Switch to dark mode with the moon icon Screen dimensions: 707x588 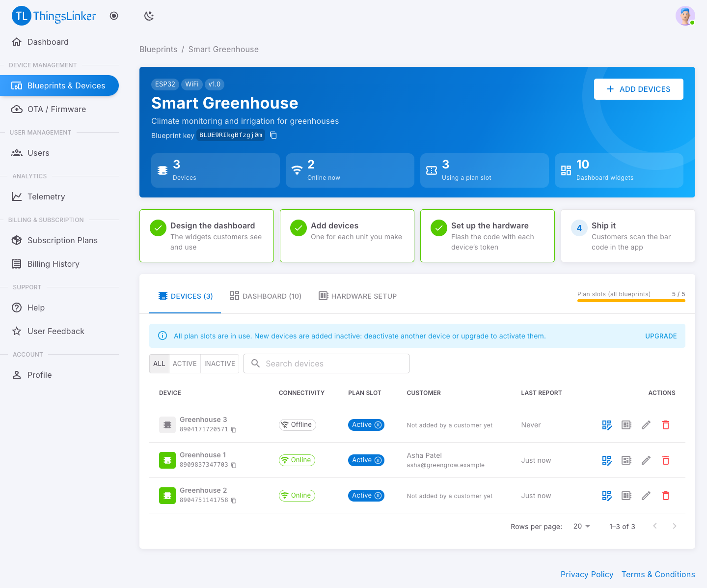(x=149, y=16)
